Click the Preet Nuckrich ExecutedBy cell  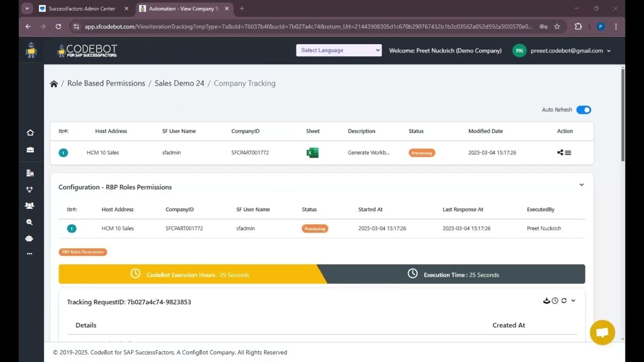point(544,228)
